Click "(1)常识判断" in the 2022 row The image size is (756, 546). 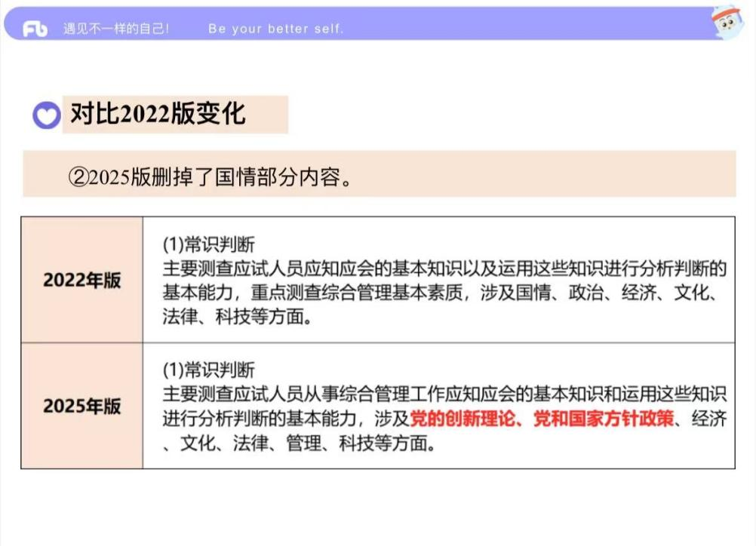(x=208, y=244)
